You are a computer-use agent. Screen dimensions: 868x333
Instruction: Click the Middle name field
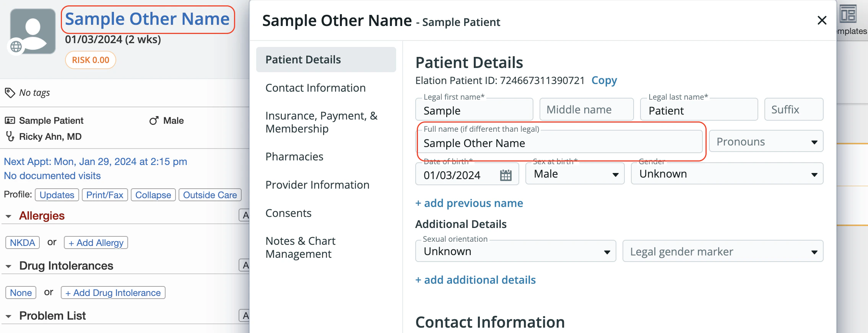[586, 110]
